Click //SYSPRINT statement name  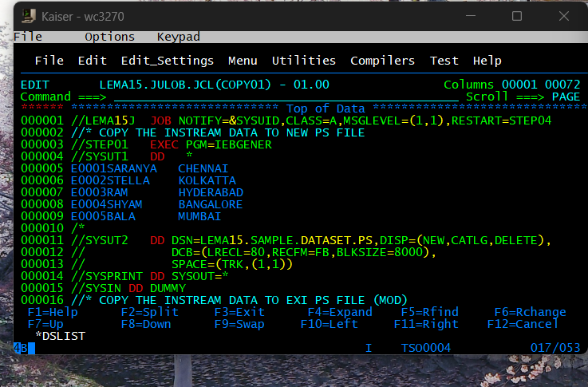106,276
